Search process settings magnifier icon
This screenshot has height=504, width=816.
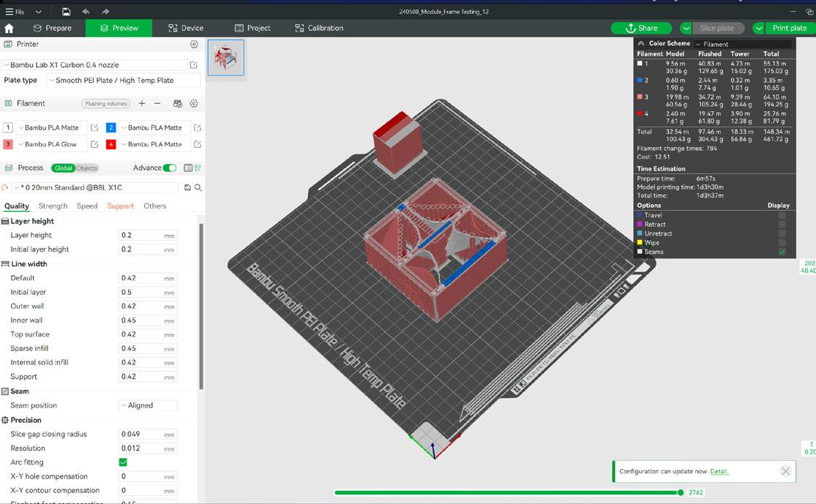point(198,187)
